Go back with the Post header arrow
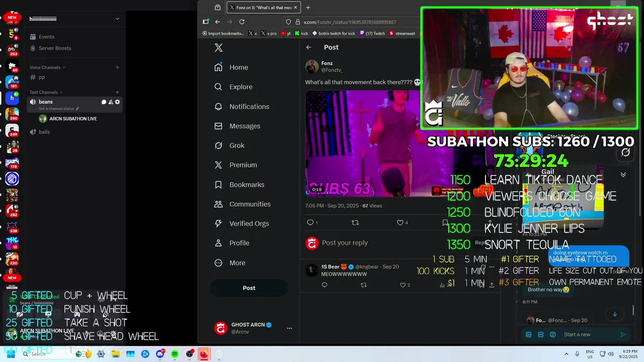644x362 pixels. 309,47
